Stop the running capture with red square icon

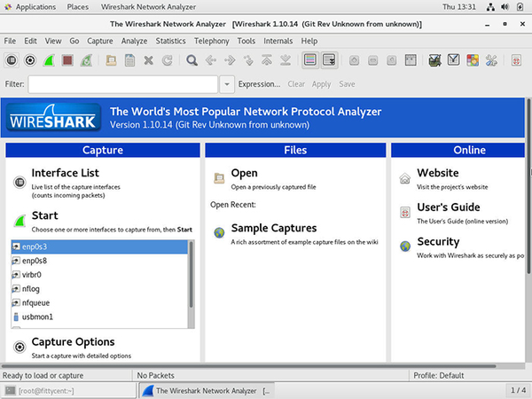pyautogui.click(x=67, y=60)
